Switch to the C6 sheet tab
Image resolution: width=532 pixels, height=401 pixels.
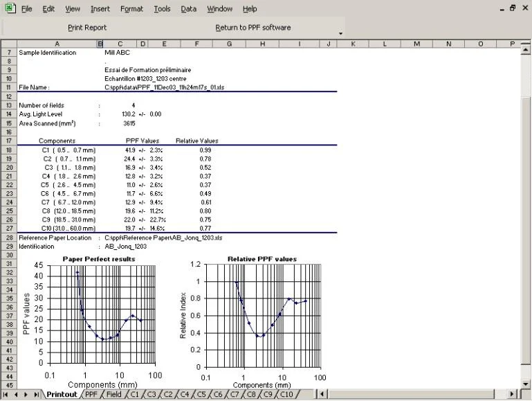point(218,394)
